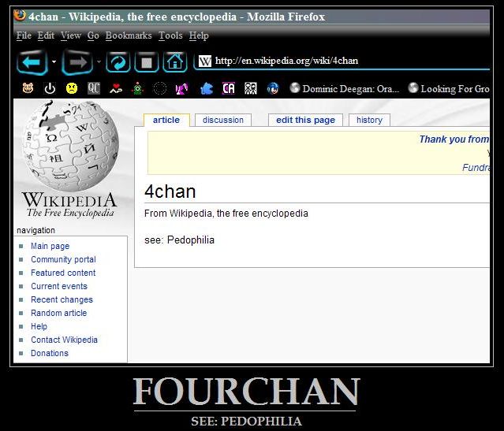Image resolution: width=504 pixels, height=431 pixels.
Task: Open the Edit menu
Action: pos(46,35)
